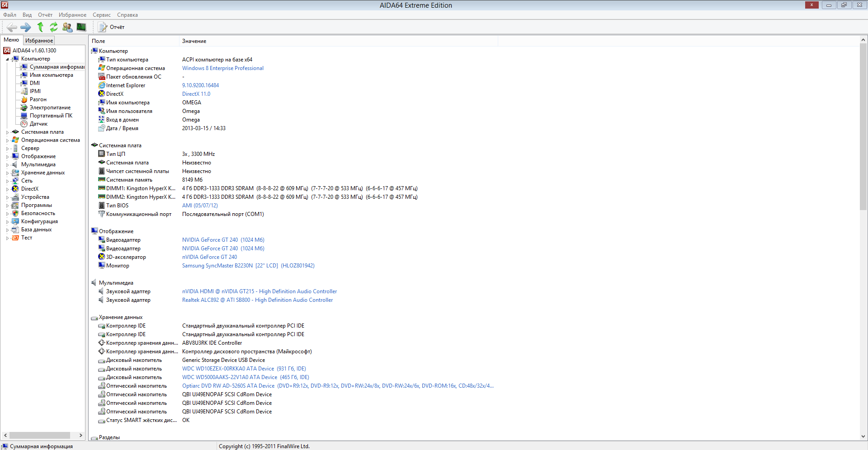Click the Безопасность shield icon
This screenshot has width=868, height=450.
tap(15, 213)
